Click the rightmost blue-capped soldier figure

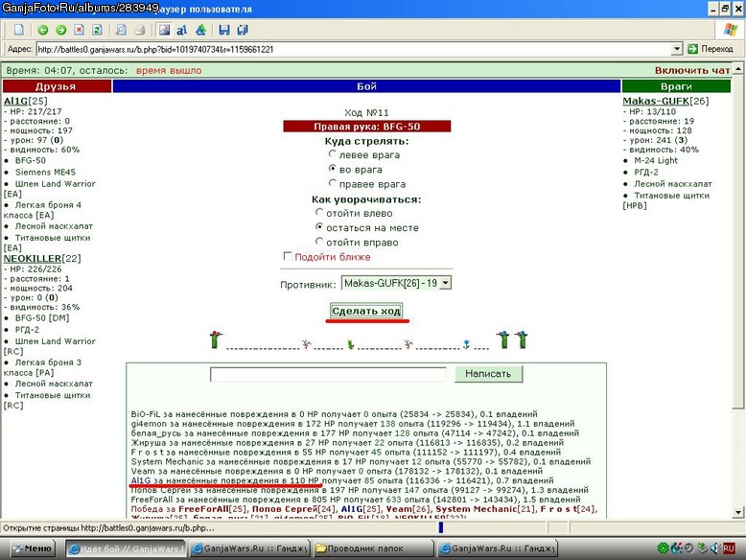pos(522,339)
